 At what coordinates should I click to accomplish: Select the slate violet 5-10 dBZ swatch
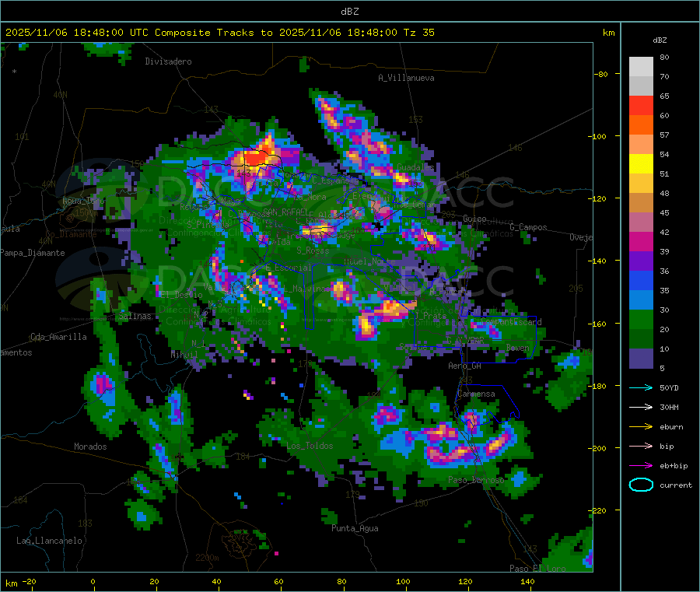(641, 359)
